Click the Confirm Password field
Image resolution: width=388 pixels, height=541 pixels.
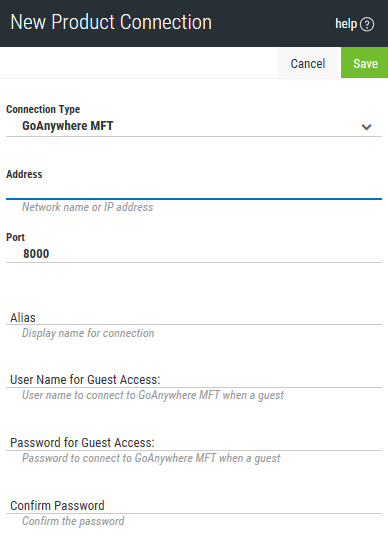194,505
